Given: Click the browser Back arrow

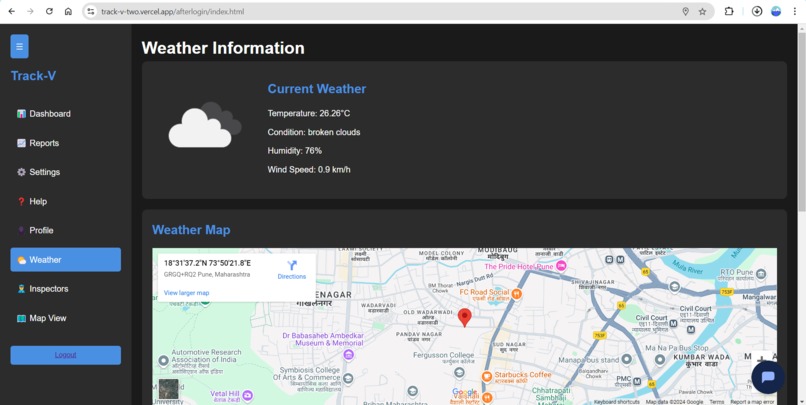Looking at the screenshot, I should coord(12,11).
